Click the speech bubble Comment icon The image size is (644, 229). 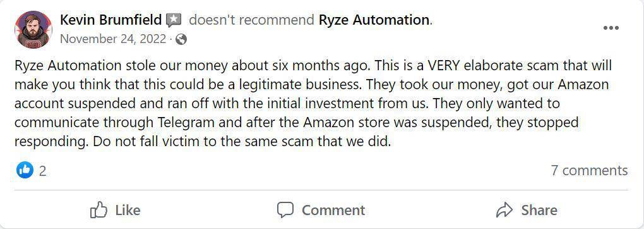click(285, 210)
